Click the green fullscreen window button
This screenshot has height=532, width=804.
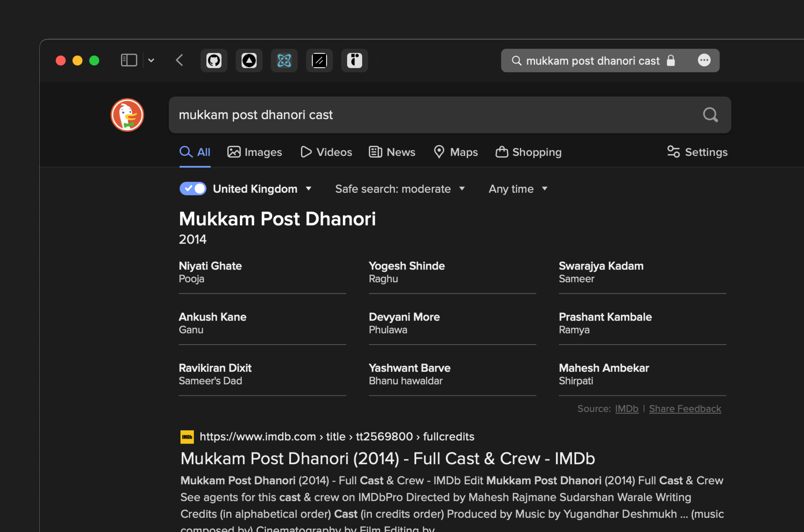click(x=94, y=60)
